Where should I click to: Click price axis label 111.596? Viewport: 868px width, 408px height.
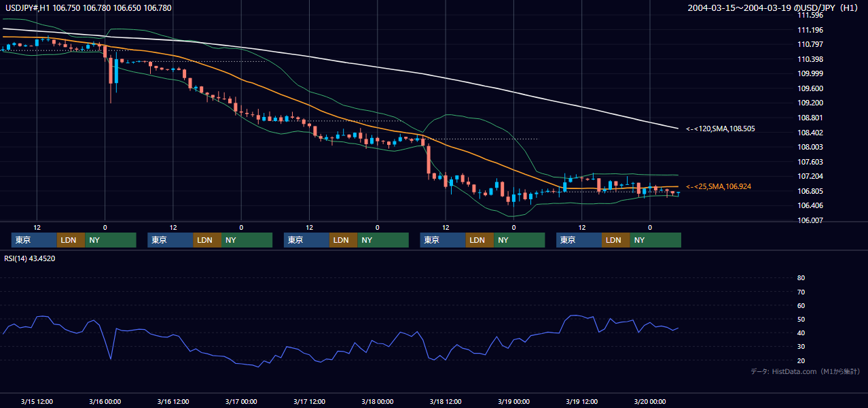coord(810,15)
